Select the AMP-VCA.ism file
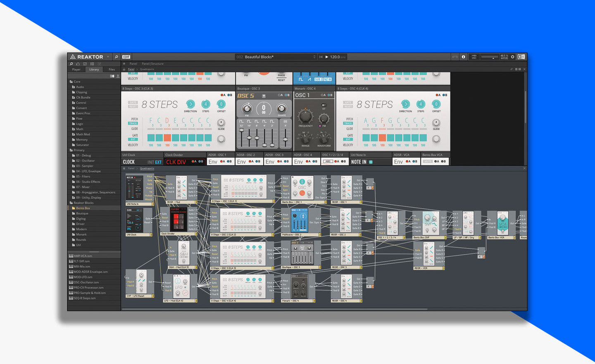 click(x=94, y=256)
